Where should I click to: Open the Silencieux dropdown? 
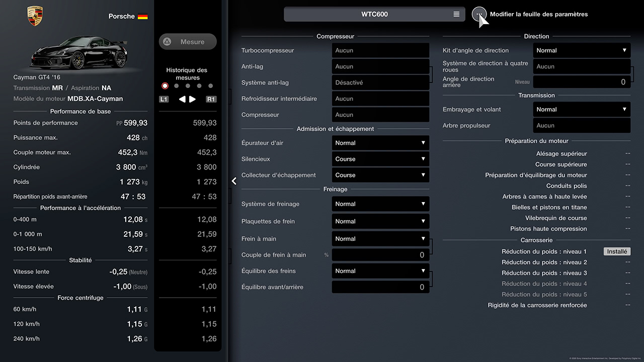click(x=380, y=159)
